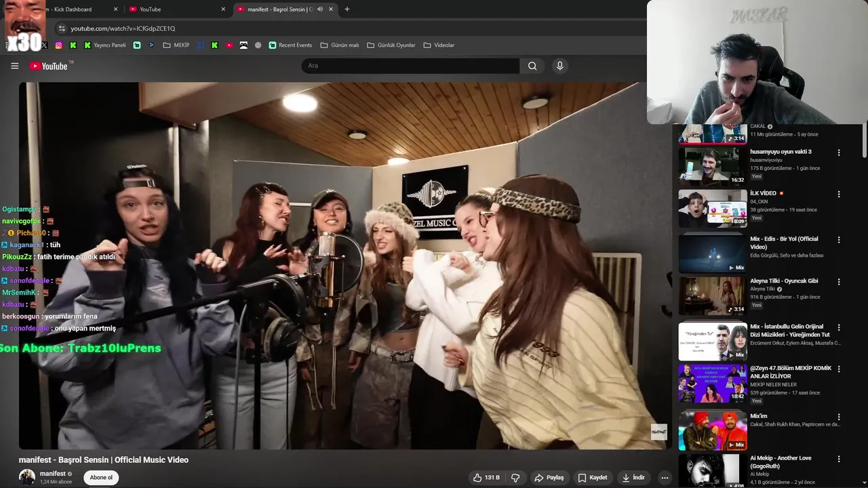Open options for İLK VİDEO

pyautogui.click(x=839, y=194)
